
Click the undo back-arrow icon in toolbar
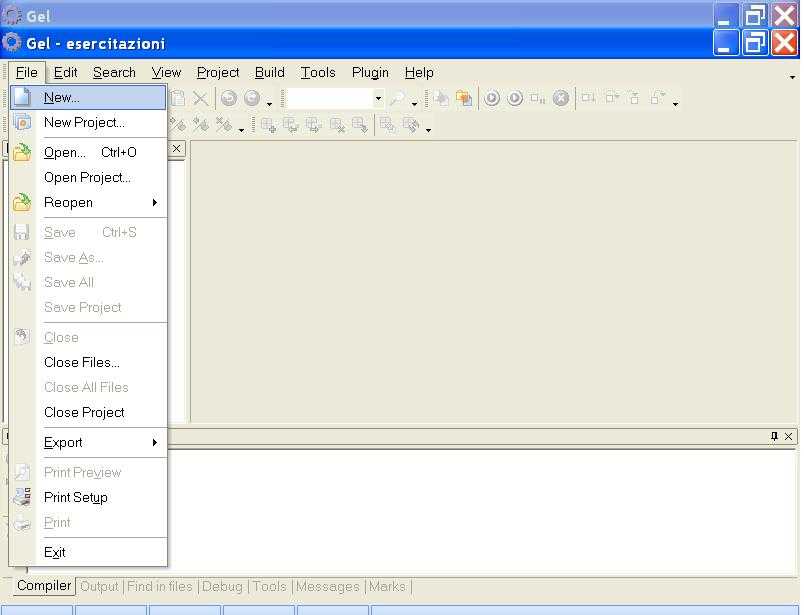(229, 98)
